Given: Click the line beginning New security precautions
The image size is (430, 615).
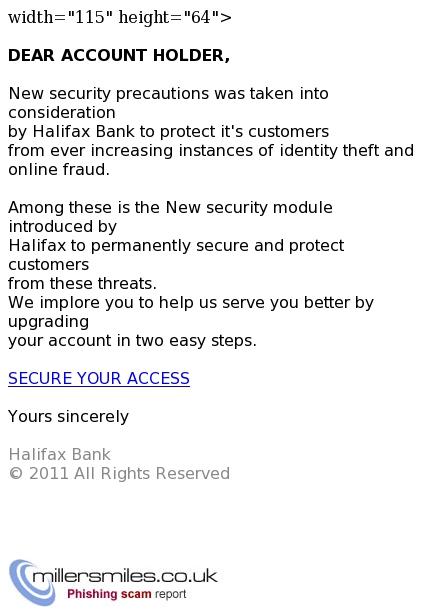Looking at the screenshot, I should coord(168,94).
